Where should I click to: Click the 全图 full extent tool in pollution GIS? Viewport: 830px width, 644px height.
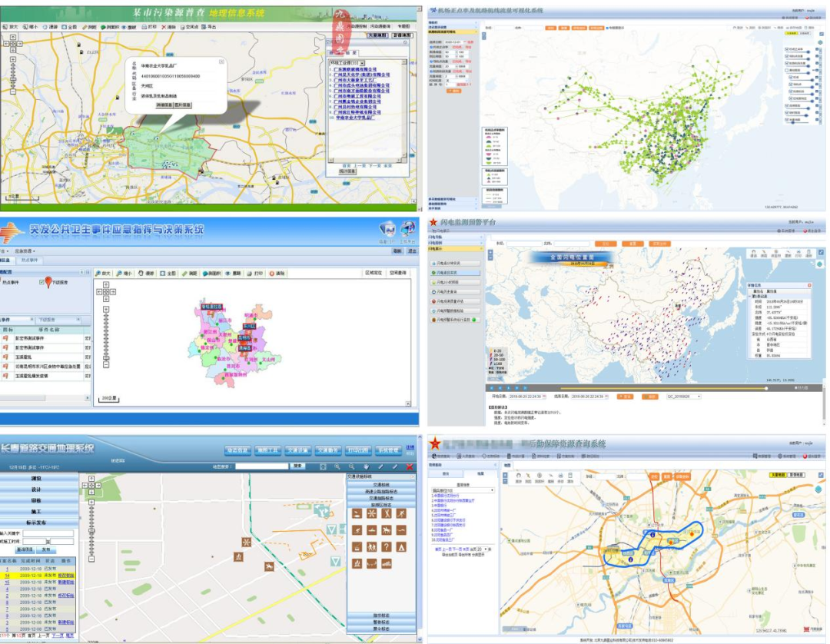click(x=69, y=26)
